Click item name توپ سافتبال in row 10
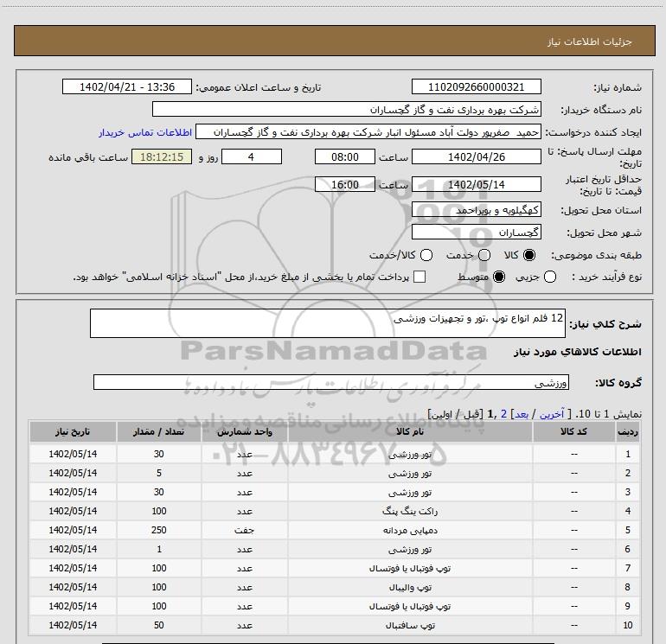666x644 pixels. point(410,625)
